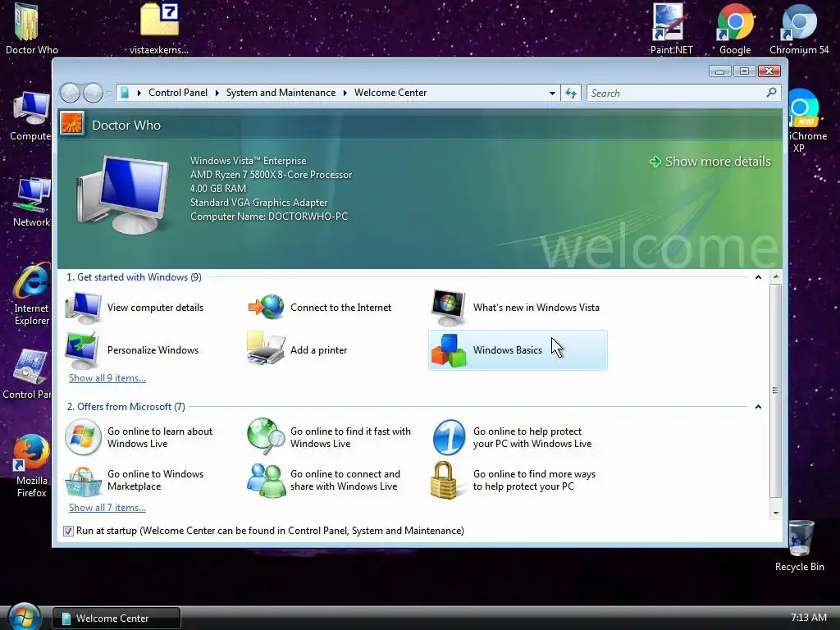This screenshot has height=630, width=840.
Task: Expand arrow after Control Panel breadcrumb
Action: [x=217, y=93]
